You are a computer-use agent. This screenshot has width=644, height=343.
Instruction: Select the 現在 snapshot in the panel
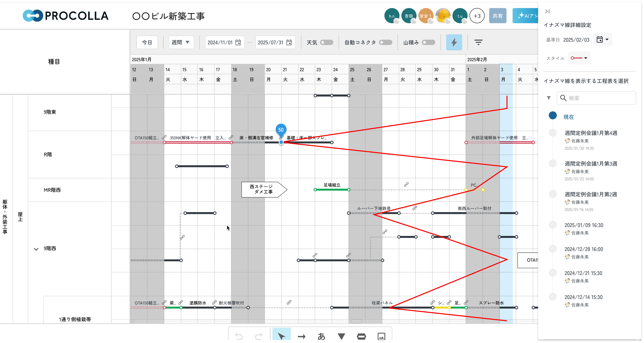tap(569, 117)
